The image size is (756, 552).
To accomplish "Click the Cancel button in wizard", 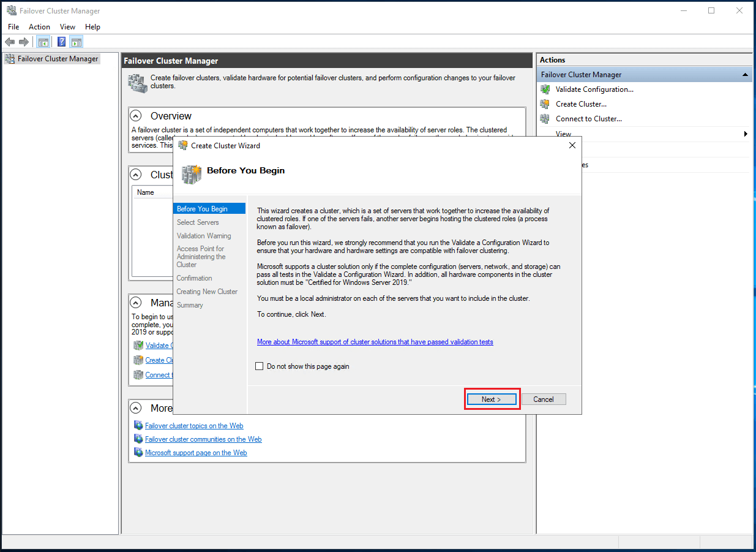I will pyautogui.click(x=544, y=399).
